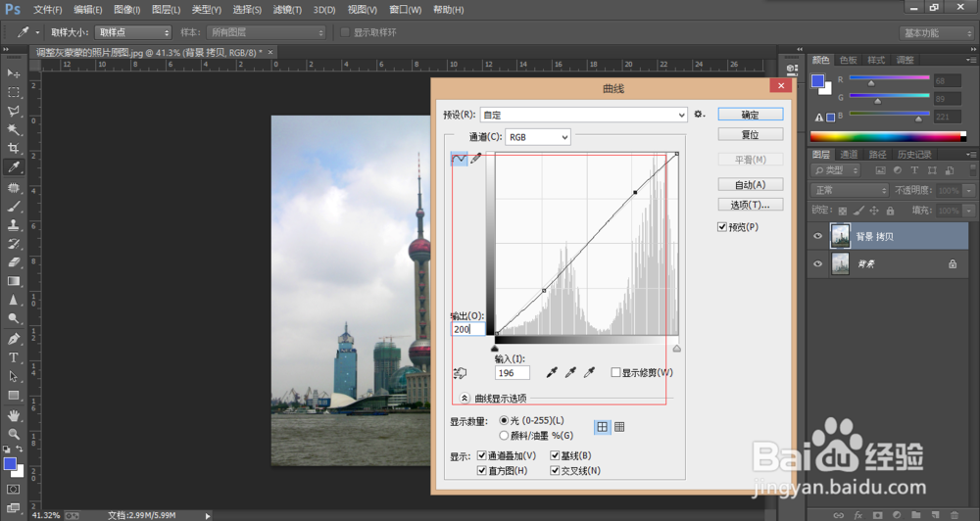Select the Magic Wand tool
Viewport: 980px width, 521px height.
[13, 130]
